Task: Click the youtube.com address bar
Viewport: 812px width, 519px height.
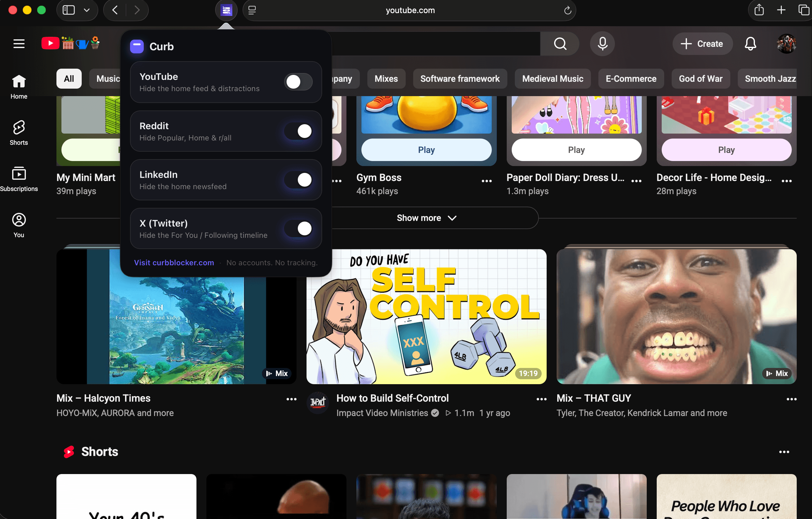Action: (x=410, y=11)
